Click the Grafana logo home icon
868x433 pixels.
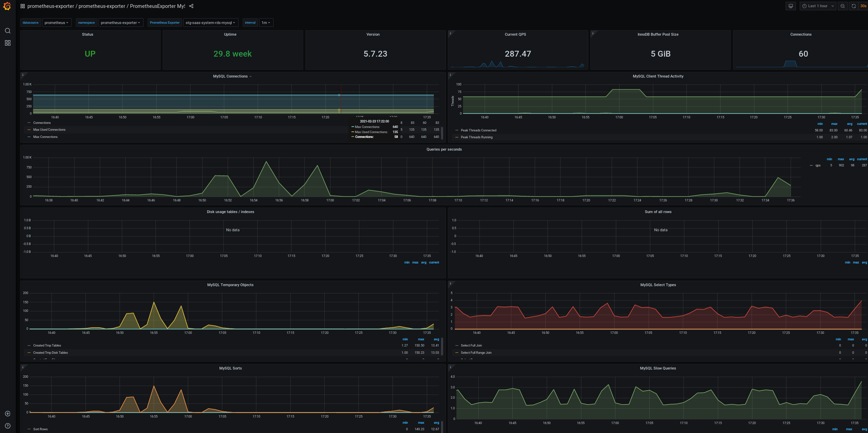coord(7,6)
